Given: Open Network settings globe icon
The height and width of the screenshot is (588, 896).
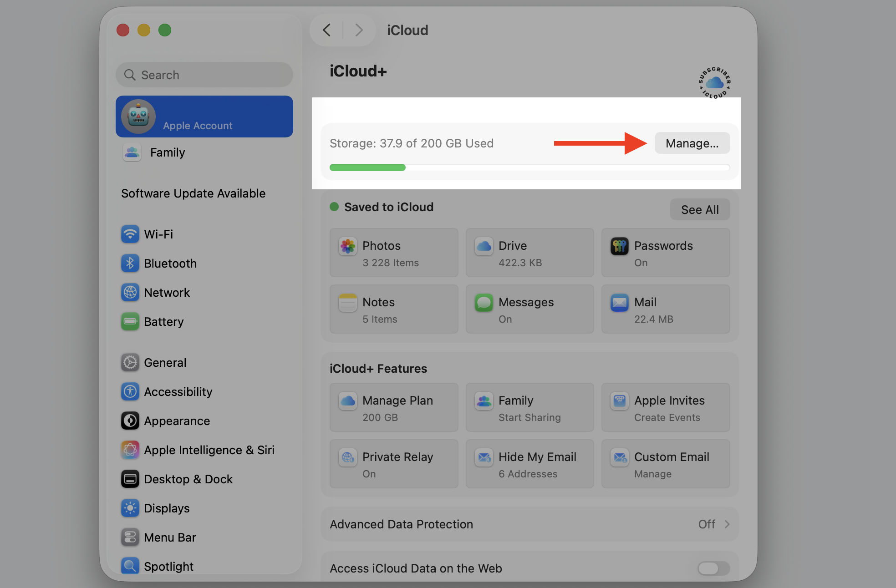Looking at the screenshot, I should tap(130, 293).
